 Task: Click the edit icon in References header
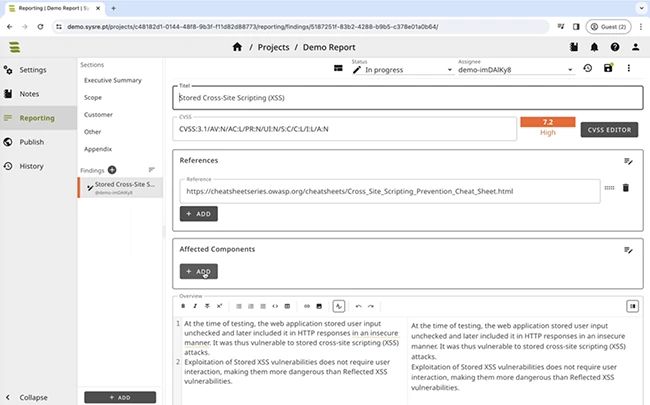628,161
